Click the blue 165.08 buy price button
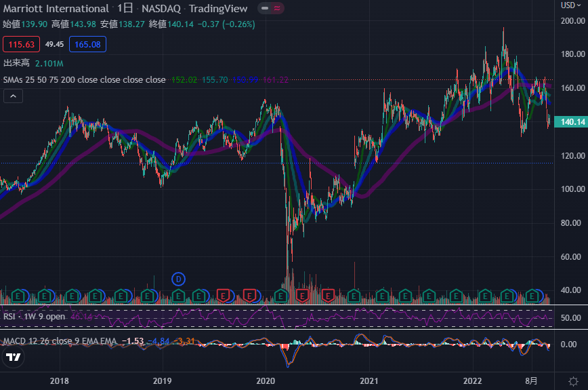 pyautogui.click(x=88, y=44)
